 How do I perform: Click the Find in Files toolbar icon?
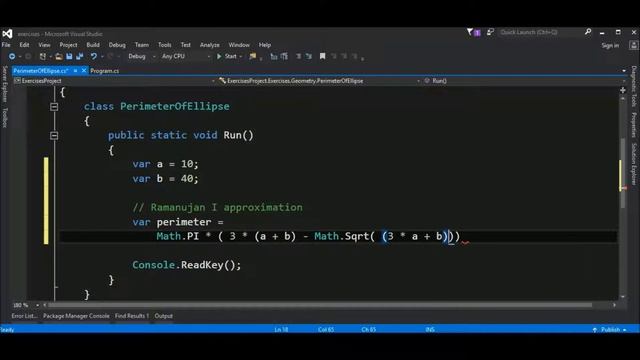click(x=253, y=56)
